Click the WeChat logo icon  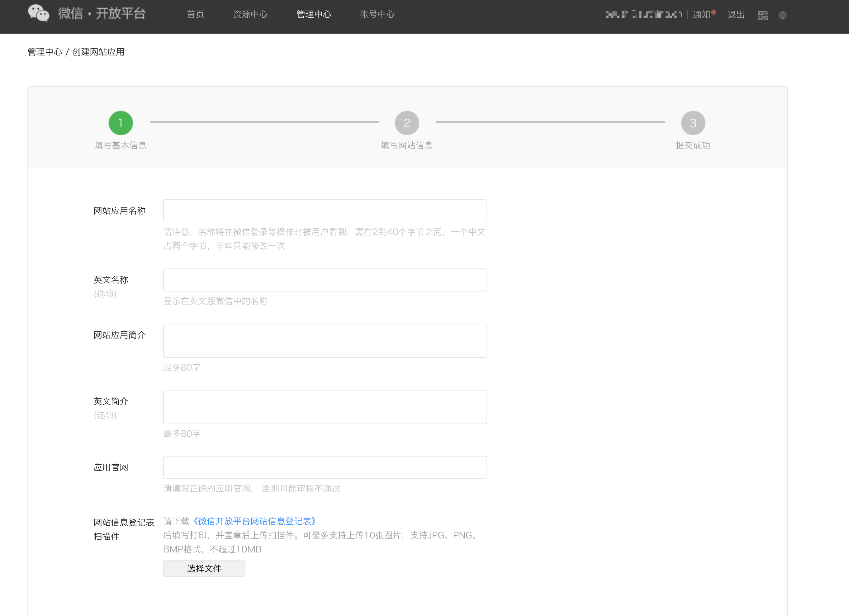pos(39,13)
